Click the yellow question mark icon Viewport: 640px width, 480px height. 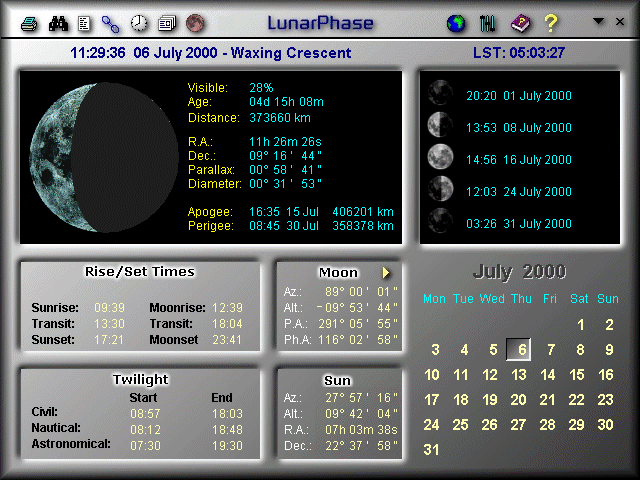coord(551,23)
